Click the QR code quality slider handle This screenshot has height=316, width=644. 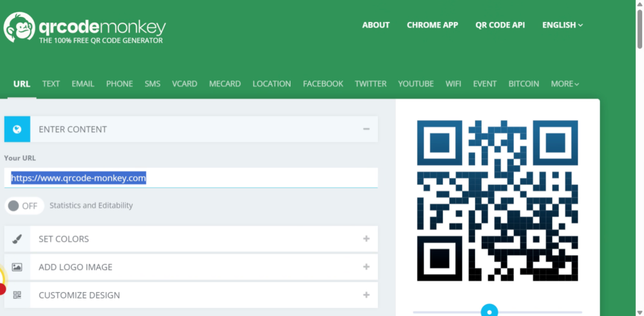click(x=489, y=310)
